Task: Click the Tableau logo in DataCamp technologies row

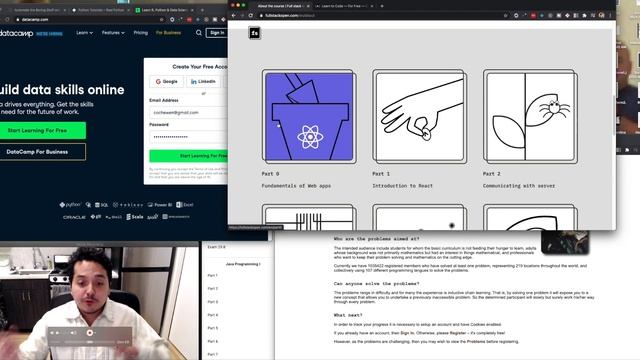Action: click(128, 205)
